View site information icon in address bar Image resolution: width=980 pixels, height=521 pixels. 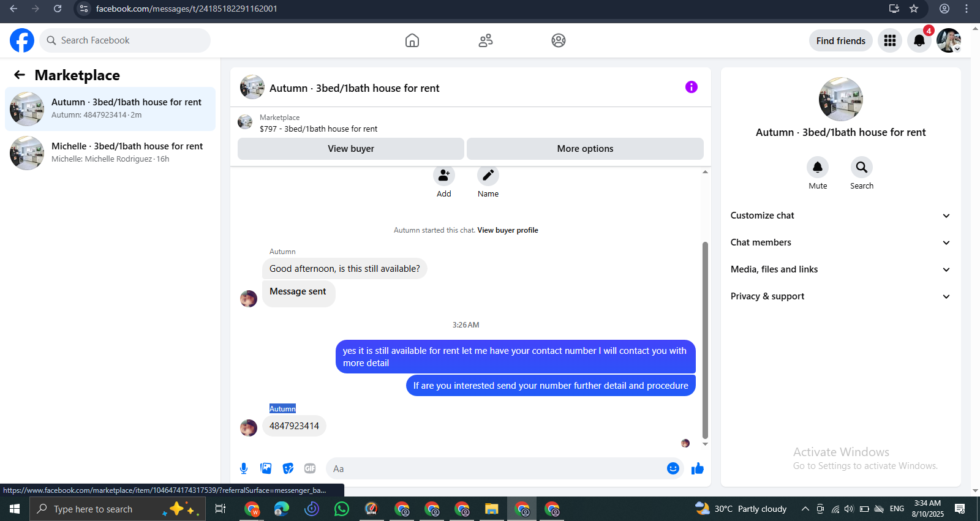pyautogui.click(x=84, y=9)
